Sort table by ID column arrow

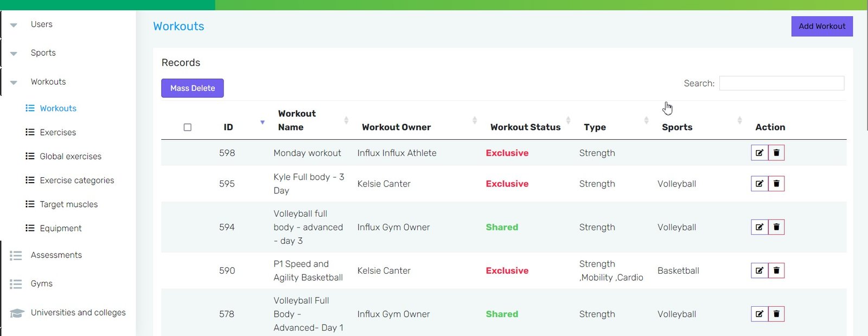[263, 122]
